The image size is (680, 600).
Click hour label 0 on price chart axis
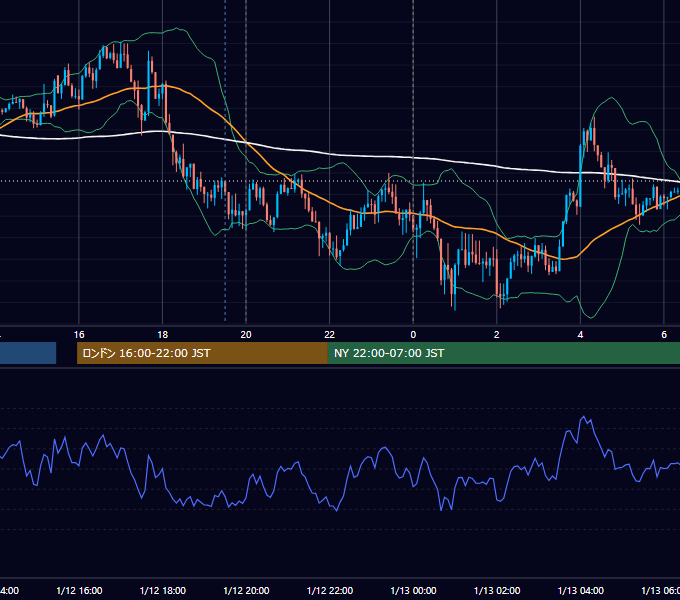click(x=413, y=335)
